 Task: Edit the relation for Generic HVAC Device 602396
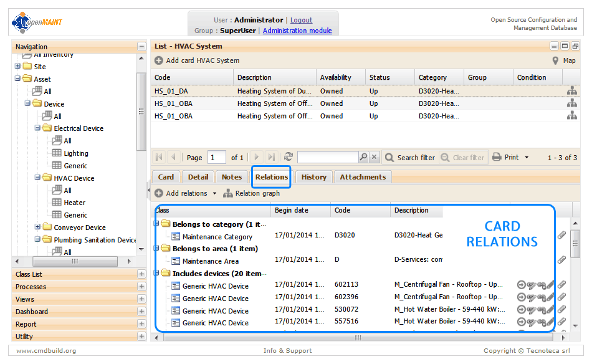(x=531, y=298)
